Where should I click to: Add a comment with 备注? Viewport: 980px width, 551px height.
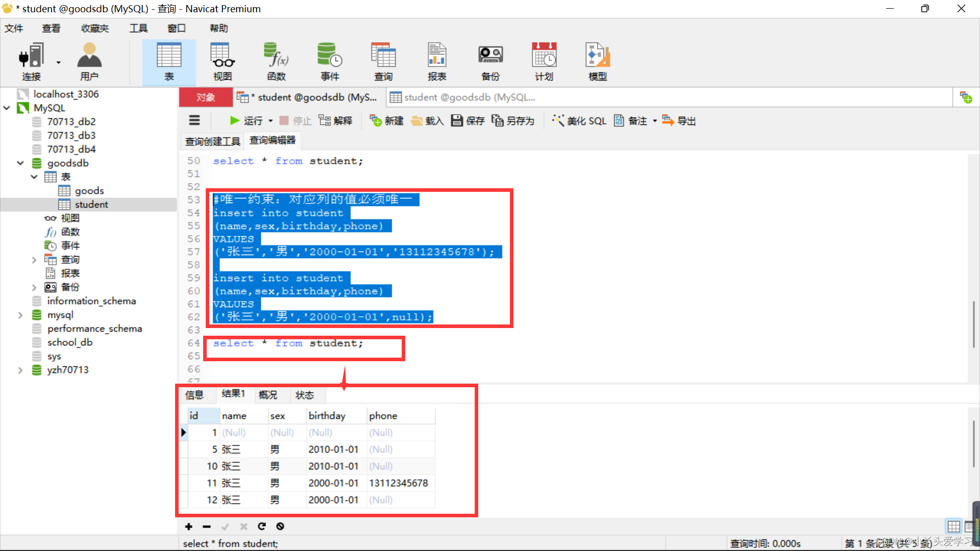[x=630, y=121]
